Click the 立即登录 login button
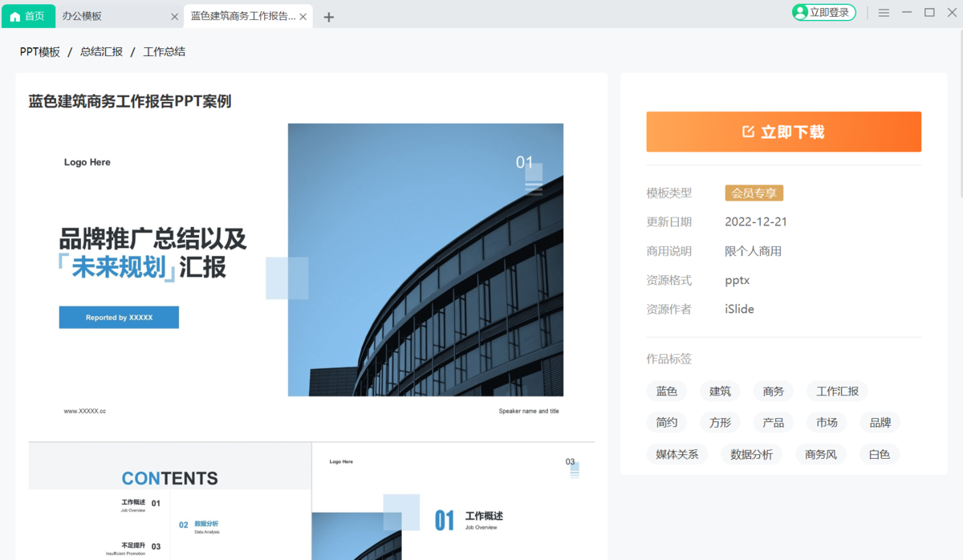Viewport: 963px width, 560px height. tap(824, 12)
